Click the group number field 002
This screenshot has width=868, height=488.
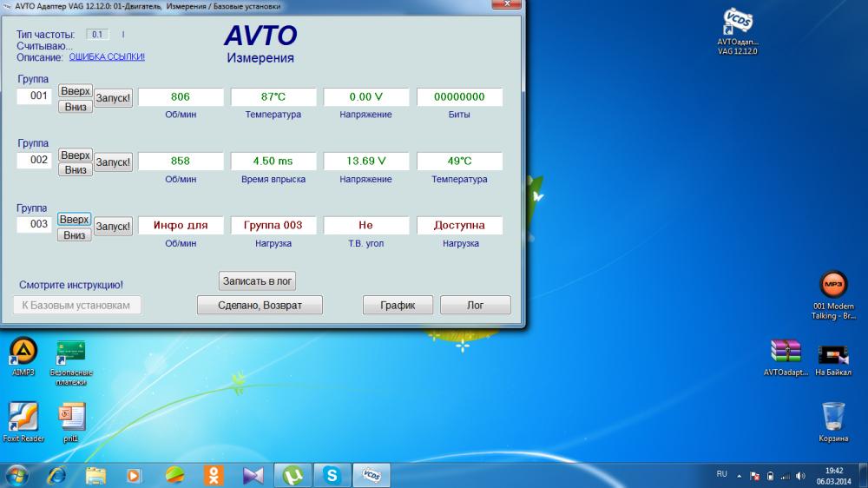point(35,160)
